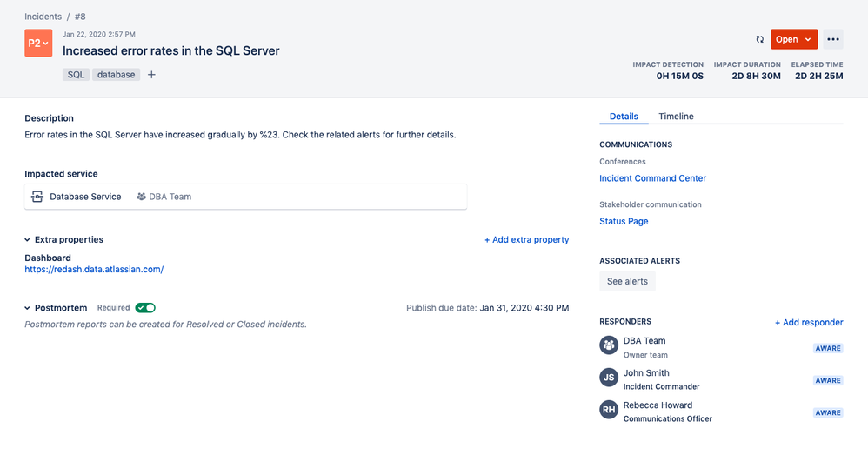
Task: Click the Impact Detection value 0H 15M 0S
Action: (x=680, y=77)
